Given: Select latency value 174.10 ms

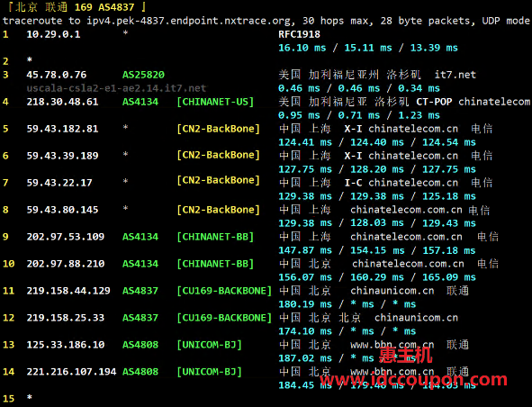Looking at the screenshot, I should click(305, 331).
